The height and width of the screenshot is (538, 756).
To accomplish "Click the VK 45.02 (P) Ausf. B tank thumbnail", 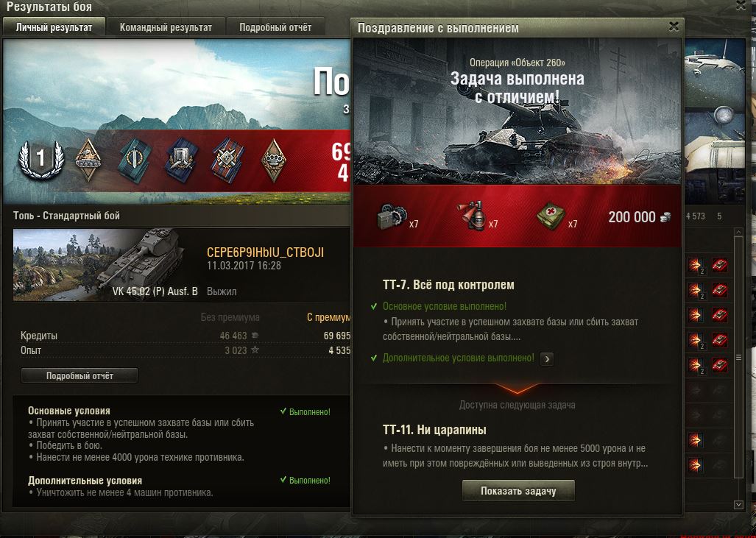I will coord(99,265).
